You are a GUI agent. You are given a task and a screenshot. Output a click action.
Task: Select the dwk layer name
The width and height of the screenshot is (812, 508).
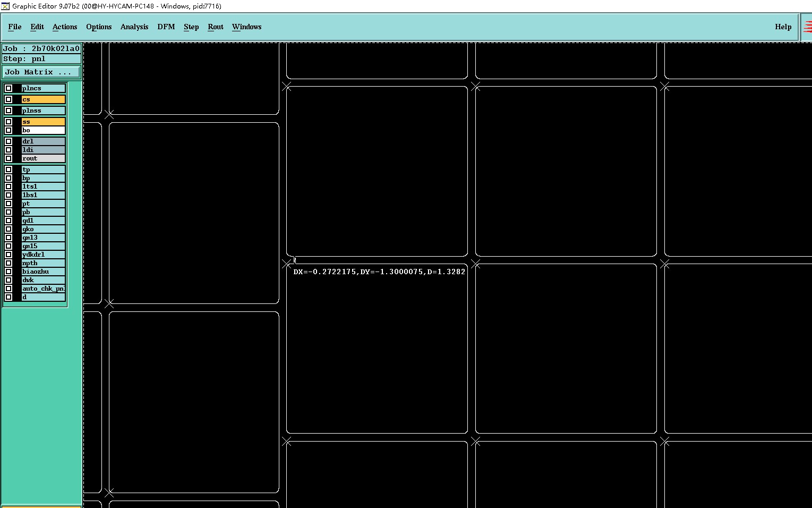pyautogui.click(x=44, y=280)
